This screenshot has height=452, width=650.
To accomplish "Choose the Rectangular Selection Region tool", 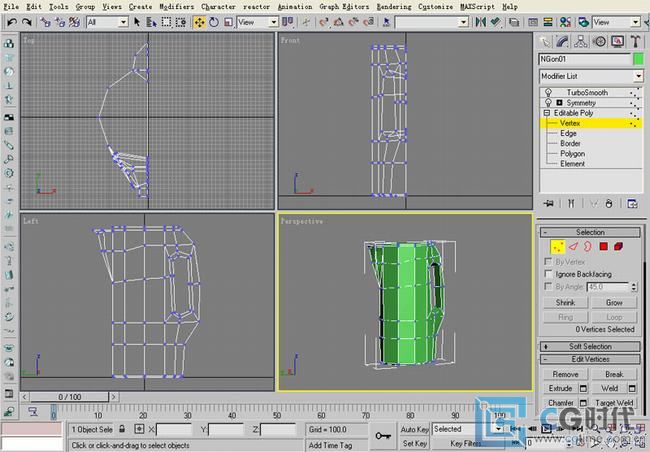I will click(166, 22).
